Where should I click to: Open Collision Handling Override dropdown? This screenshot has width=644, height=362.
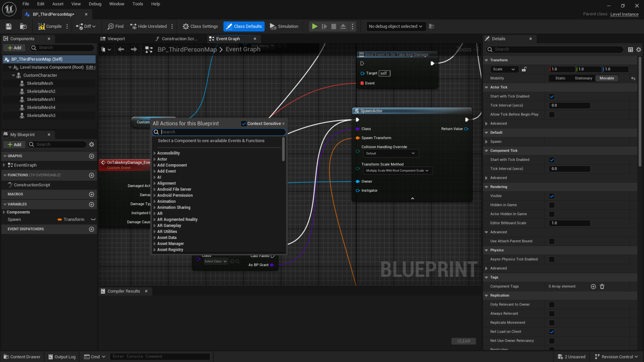click(x=390, y=153)
